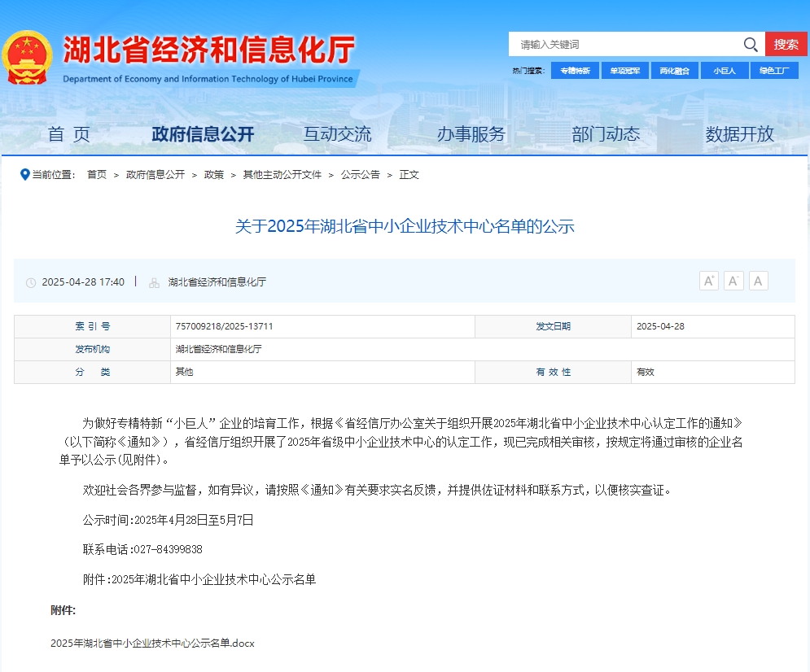Search the 小巨人 hot keyword
Viewport: 810px width, 672px height.
[725, 70]
